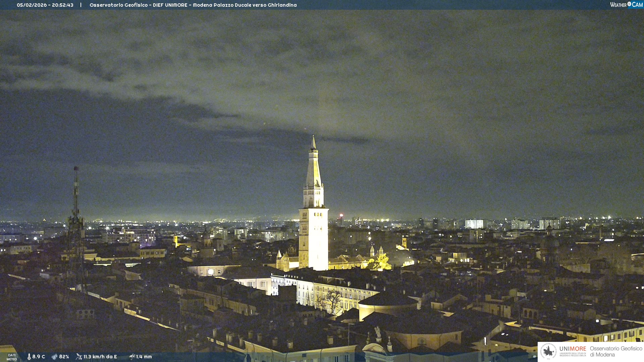Click the WeatherCam logo
The height and width of the screenshot is (362, 644).
626,5
